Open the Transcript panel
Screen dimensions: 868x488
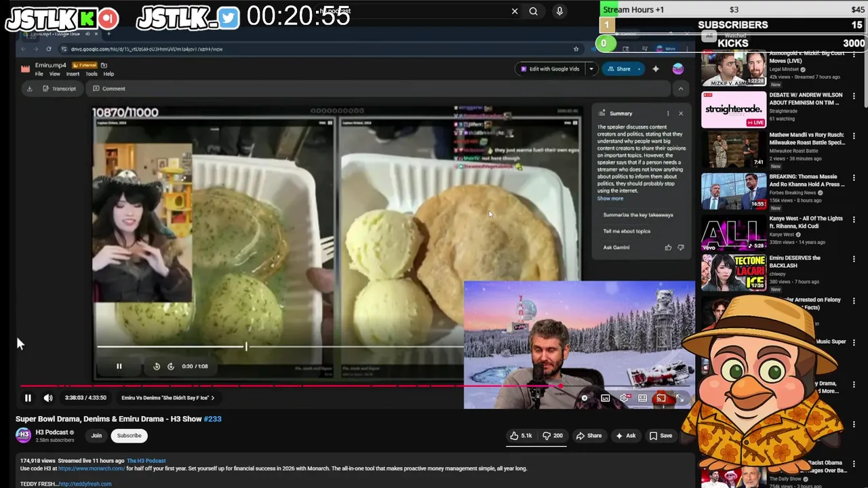[60, 88]
